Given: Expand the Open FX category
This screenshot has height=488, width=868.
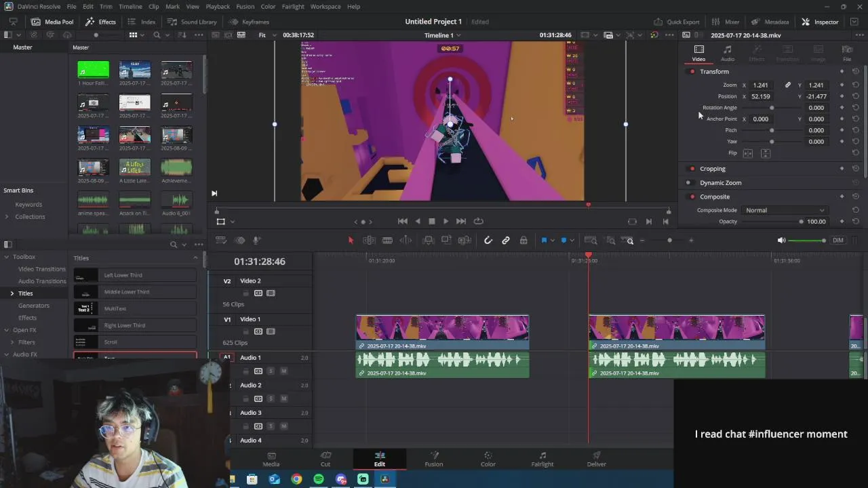Looking at the screenshot, I should (7, 330).
